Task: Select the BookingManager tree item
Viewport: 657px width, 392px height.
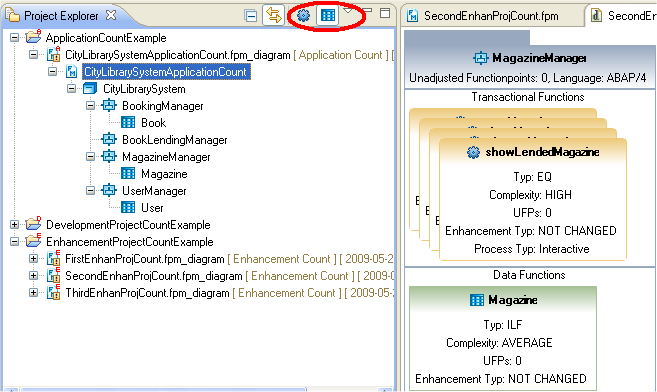Action: pyautogui.click(x=163, y=106)
